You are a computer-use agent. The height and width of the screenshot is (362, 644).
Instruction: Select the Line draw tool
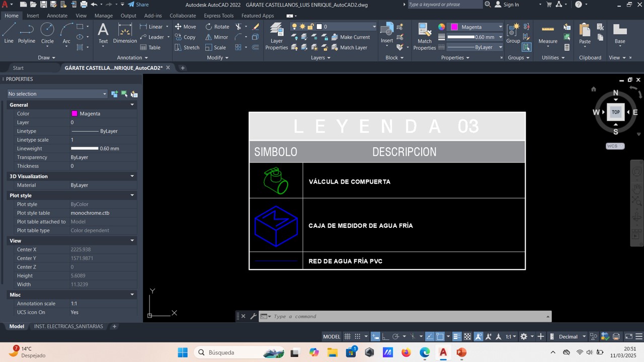pos(9,33)
